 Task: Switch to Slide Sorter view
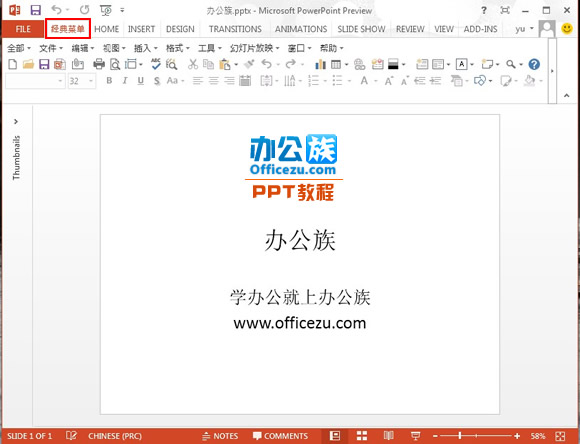pyautogui.click(x=362, y=436)
